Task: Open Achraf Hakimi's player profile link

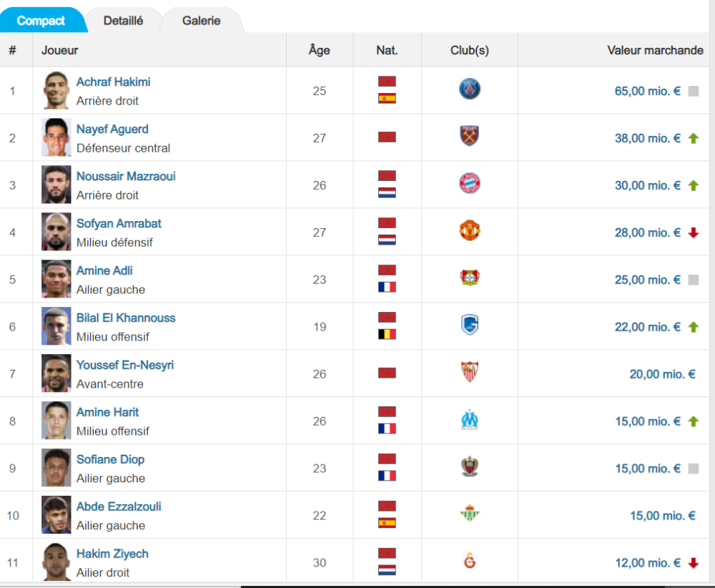Action: [113, 82]
